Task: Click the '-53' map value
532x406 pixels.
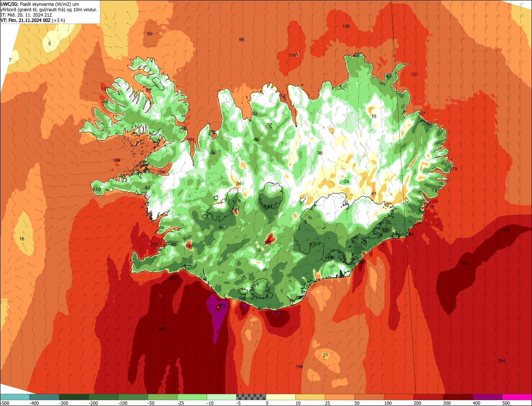Action: (x=147, y=188)
